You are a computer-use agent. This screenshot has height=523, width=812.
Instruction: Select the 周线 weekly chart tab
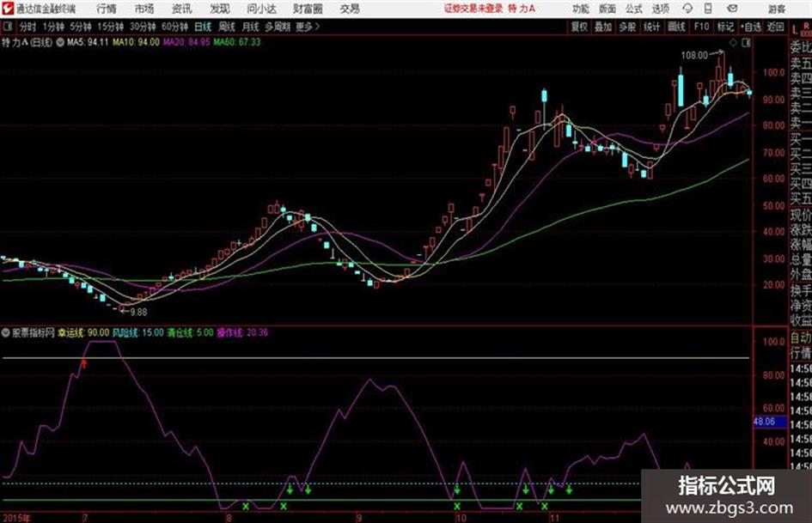(x=227, y=27)
